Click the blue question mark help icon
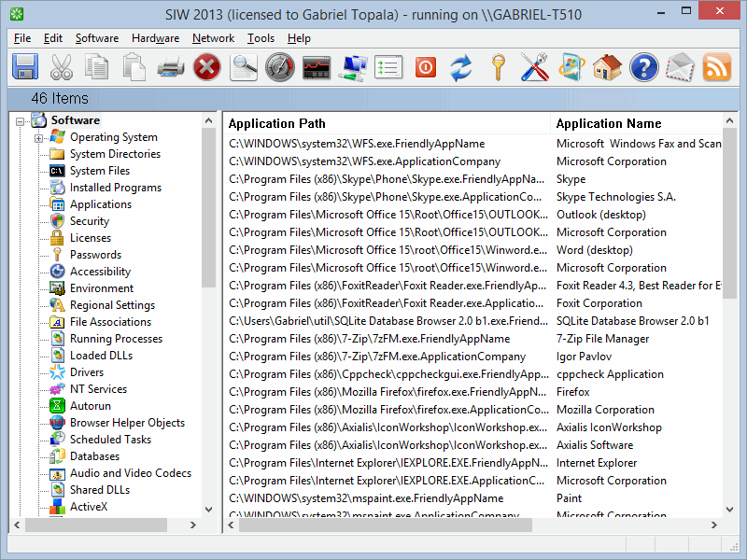The image size is (747, 560). tap(643, 67)
